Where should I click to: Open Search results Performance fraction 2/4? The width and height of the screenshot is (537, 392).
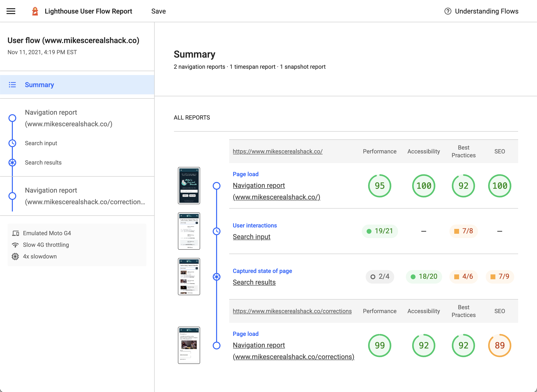tap(380, 277)
